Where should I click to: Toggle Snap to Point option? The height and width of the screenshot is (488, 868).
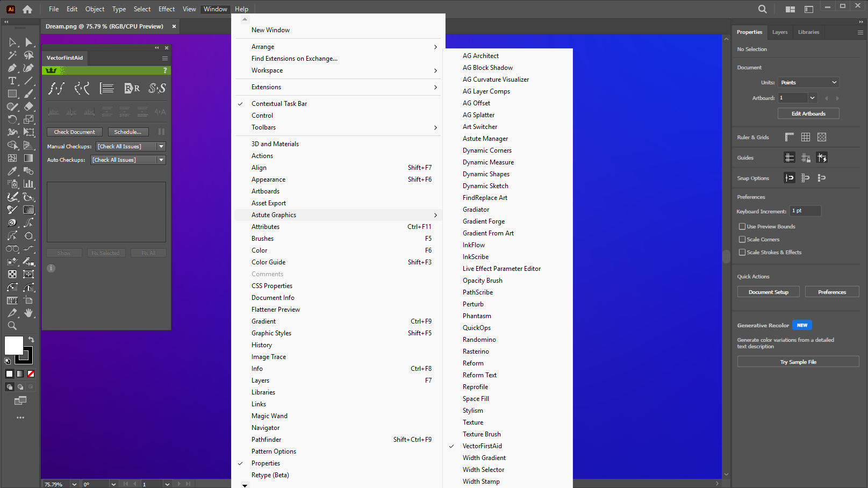tap(790, 178)
